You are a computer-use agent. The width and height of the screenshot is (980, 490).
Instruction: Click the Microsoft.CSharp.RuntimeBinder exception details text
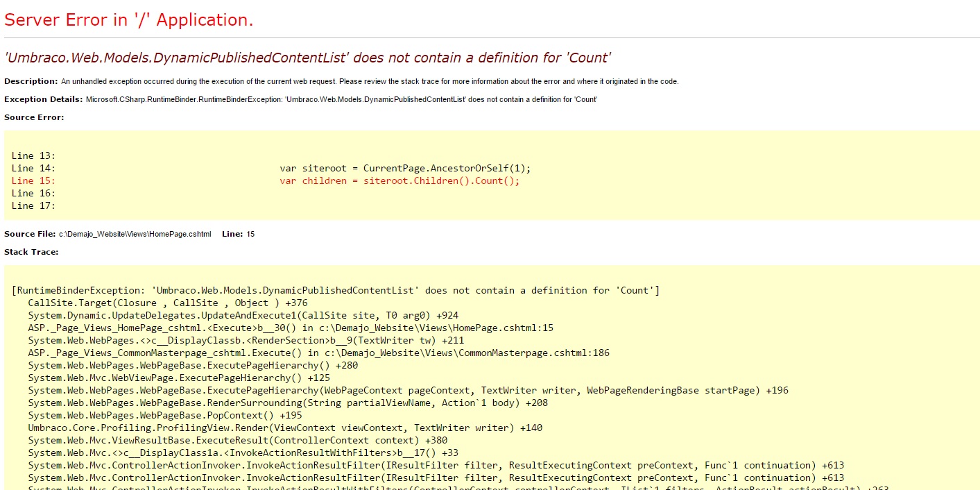click(341, 99)
